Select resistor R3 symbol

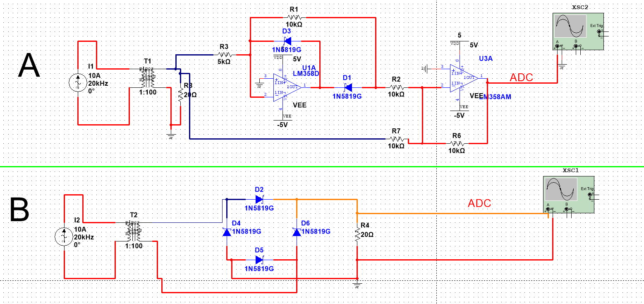tap(224, 55)
